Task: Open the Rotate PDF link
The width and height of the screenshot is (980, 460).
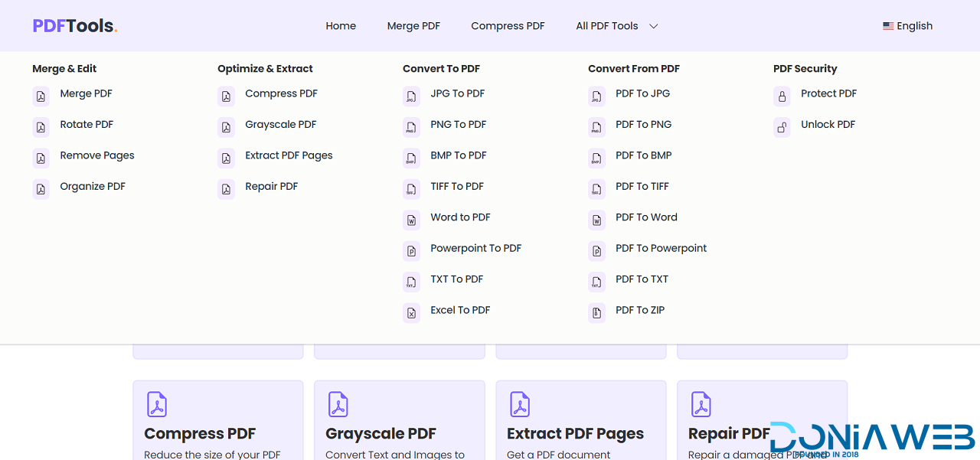Action: 87,125
